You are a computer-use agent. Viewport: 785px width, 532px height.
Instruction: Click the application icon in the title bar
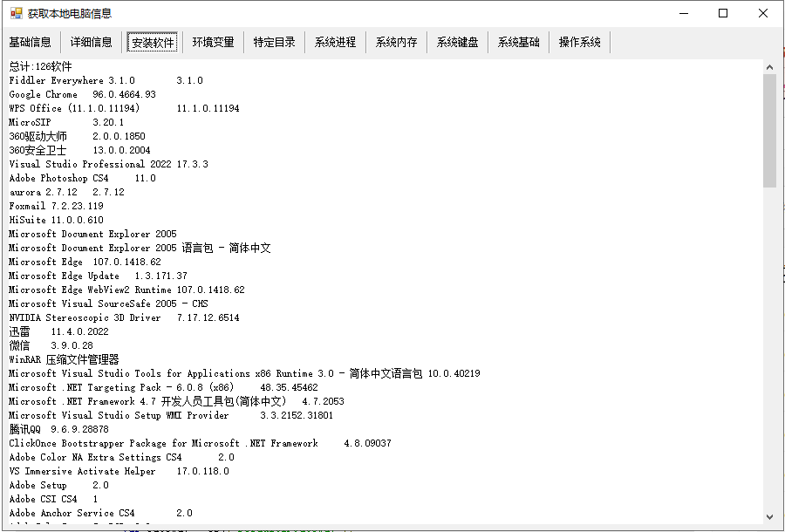[x=17, y=13]
